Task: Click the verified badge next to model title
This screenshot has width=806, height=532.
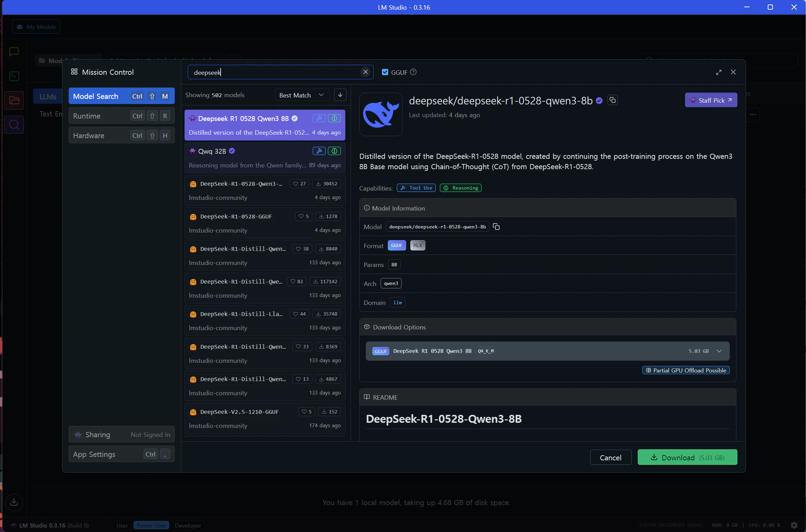Action: tap(599, 101)
